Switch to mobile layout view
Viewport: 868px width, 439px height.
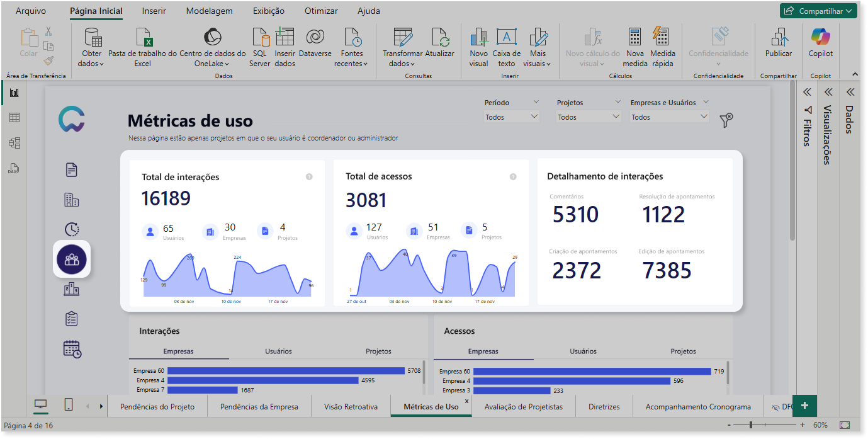[x=69, y=405]
